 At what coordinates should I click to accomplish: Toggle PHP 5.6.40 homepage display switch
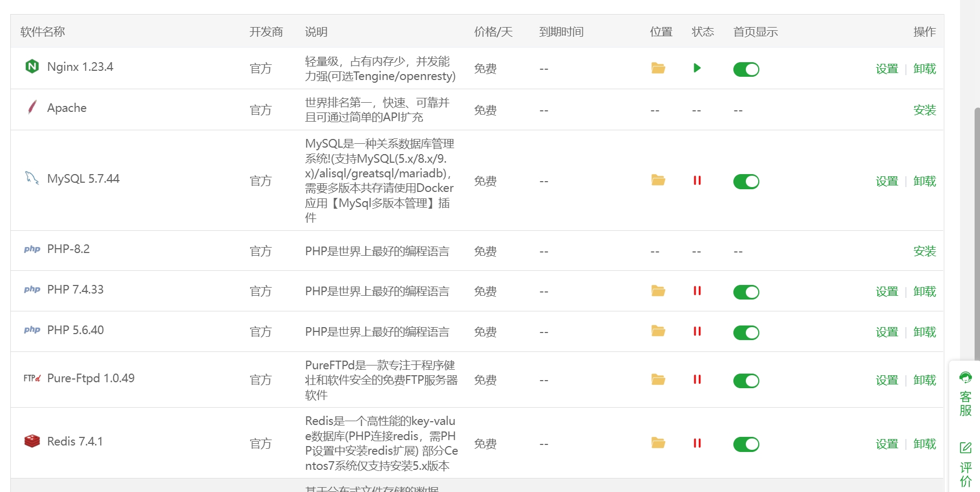coord(746,333)
